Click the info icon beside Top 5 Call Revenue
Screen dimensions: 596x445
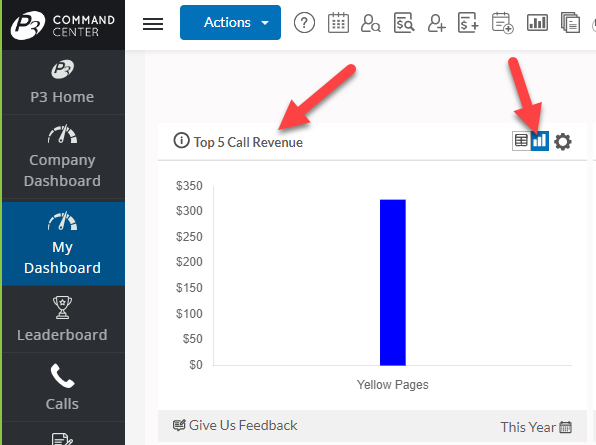coord(181,140)
